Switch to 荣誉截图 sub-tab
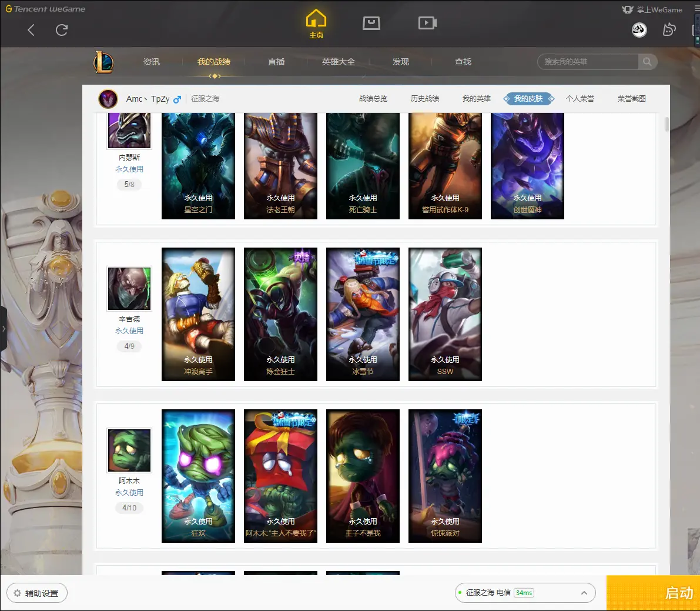 (632, 99)
